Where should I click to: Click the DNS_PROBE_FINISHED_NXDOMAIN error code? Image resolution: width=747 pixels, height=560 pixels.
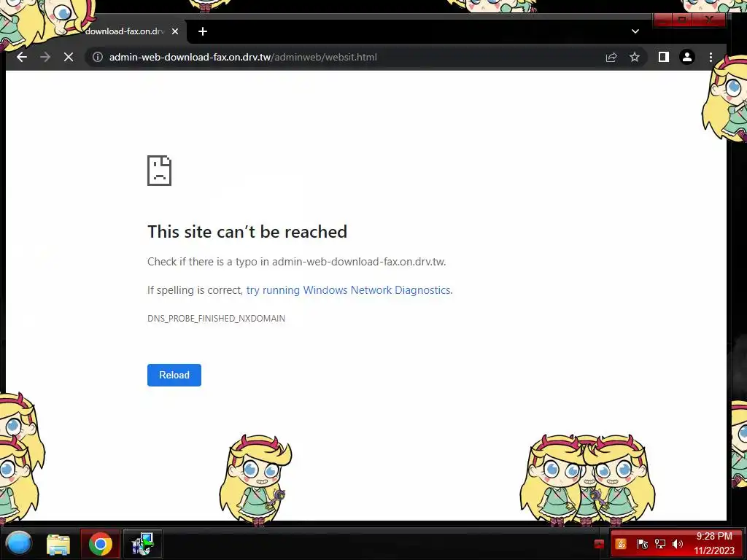pyautogui.click(x=216, y=318)
